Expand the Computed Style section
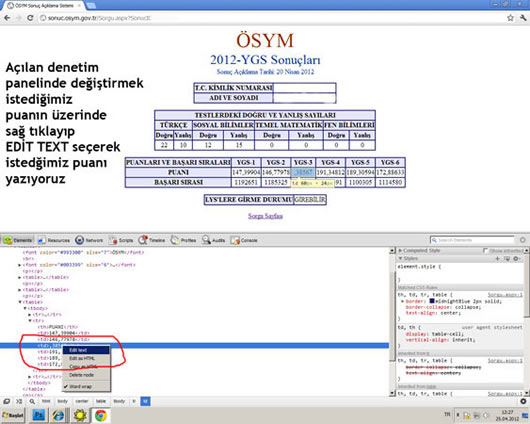 (400, 251)
